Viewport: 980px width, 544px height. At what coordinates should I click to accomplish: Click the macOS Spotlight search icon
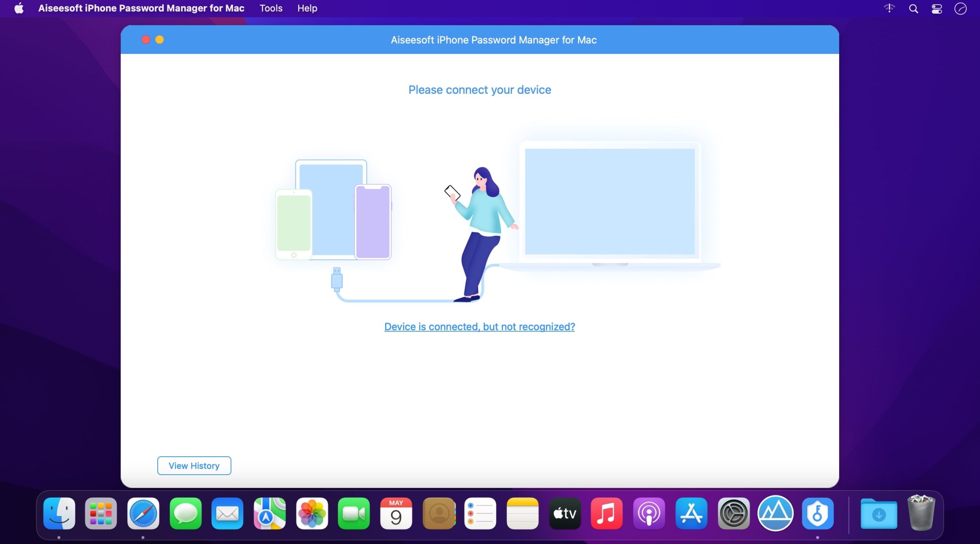point(912,8)
